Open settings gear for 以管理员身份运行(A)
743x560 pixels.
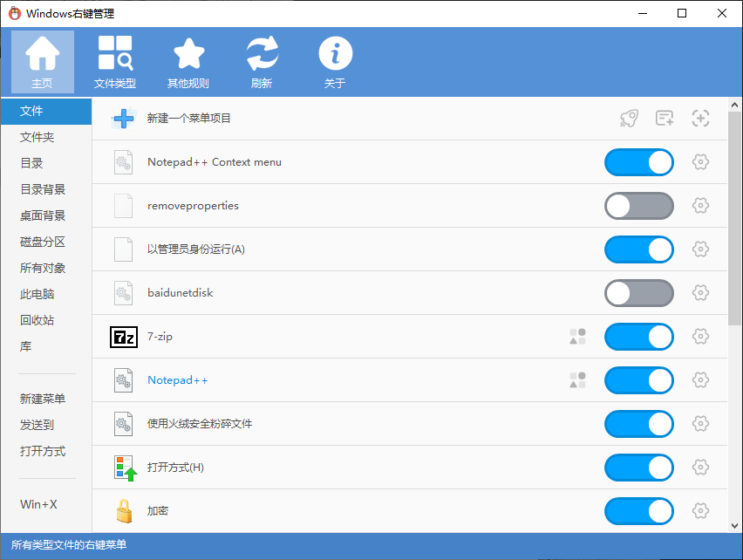pyautogui.click(x=700, y=249)
